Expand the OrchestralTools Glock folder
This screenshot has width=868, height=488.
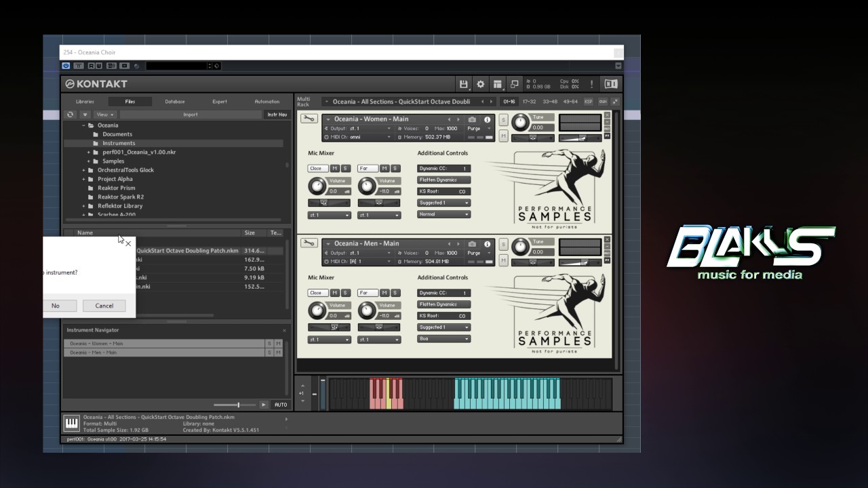coord(84,170)
